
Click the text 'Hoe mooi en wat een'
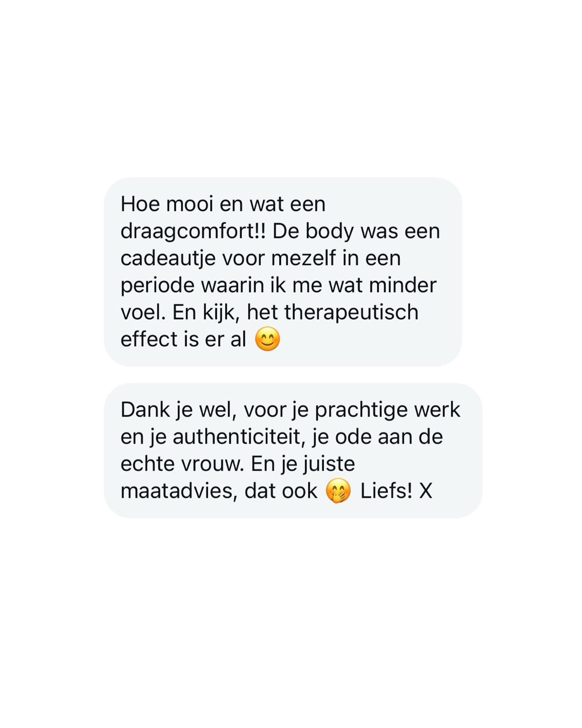coord(223,204)
